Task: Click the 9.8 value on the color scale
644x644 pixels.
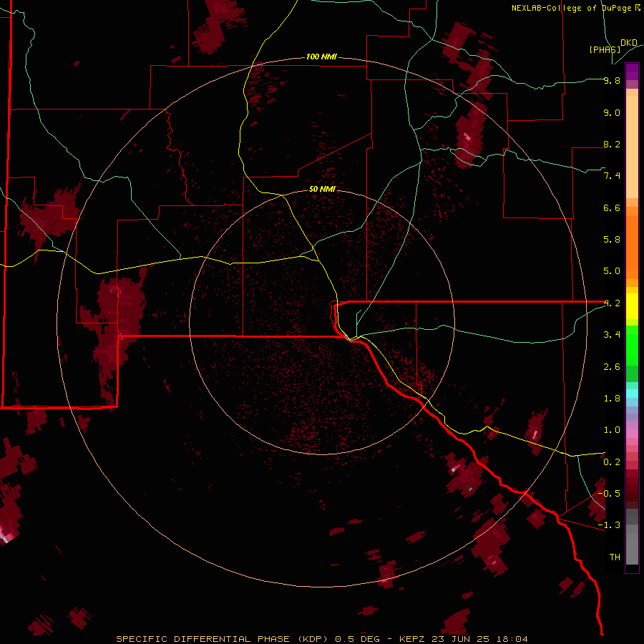Action: coord(612,80)
